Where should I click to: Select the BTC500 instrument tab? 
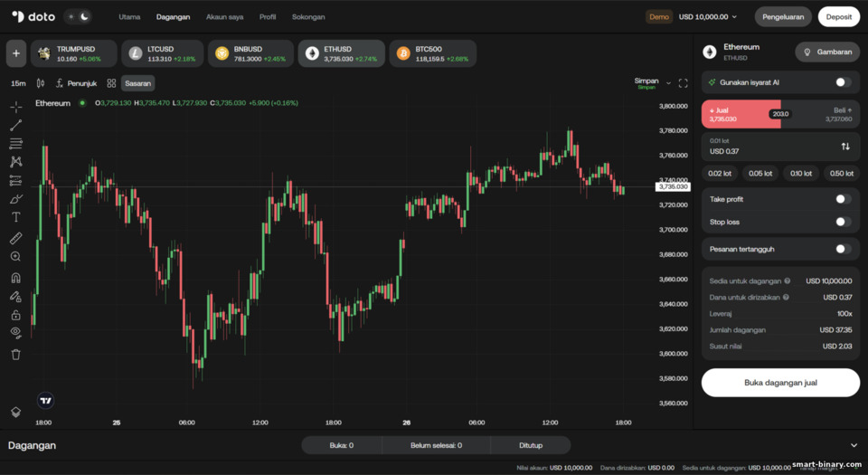click(433, 53)
